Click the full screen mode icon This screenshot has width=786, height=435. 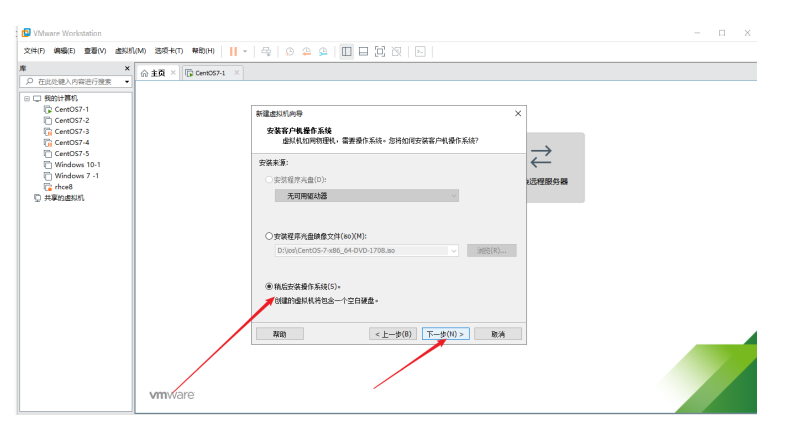click(380, 52)
